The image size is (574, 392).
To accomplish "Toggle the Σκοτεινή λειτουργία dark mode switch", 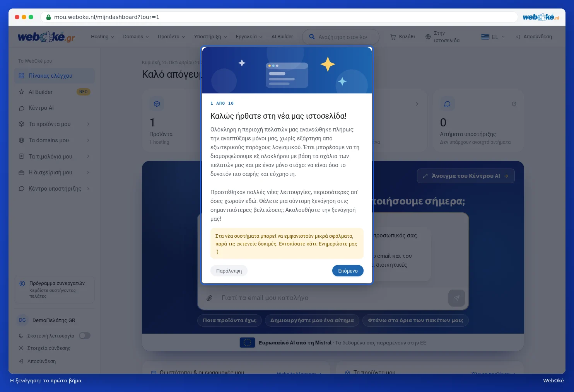I will point(85,336).
